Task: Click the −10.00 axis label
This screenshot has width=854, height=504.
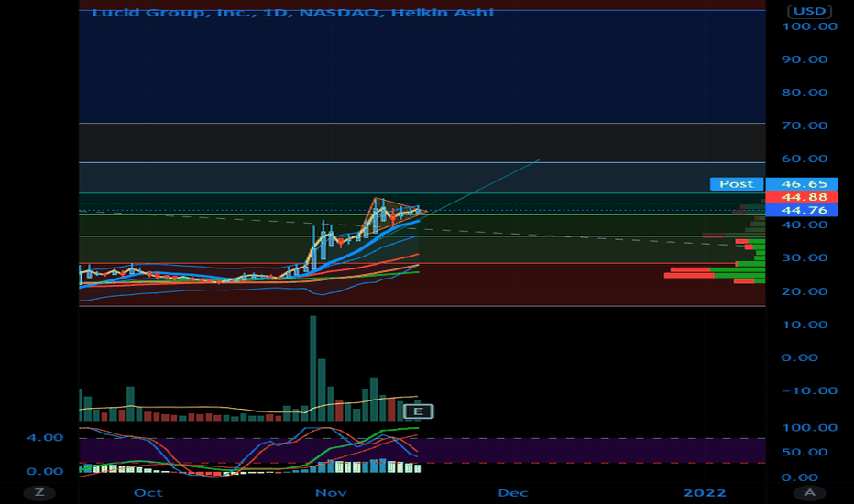Action: (809, 390)
